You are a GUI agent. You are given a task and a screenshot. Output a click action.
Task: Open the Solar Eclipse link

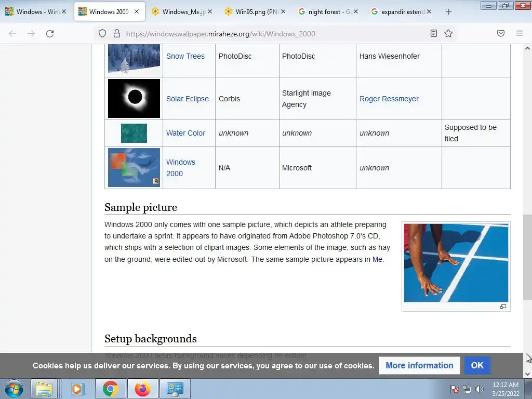(x=187, y=99)
